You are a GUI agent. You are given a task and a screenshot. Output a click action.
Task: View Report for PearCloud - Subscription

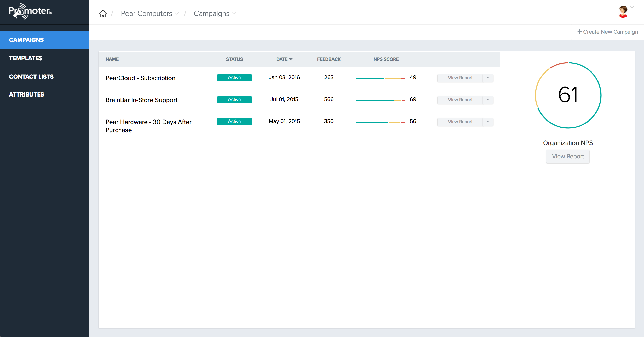point(460,78)
